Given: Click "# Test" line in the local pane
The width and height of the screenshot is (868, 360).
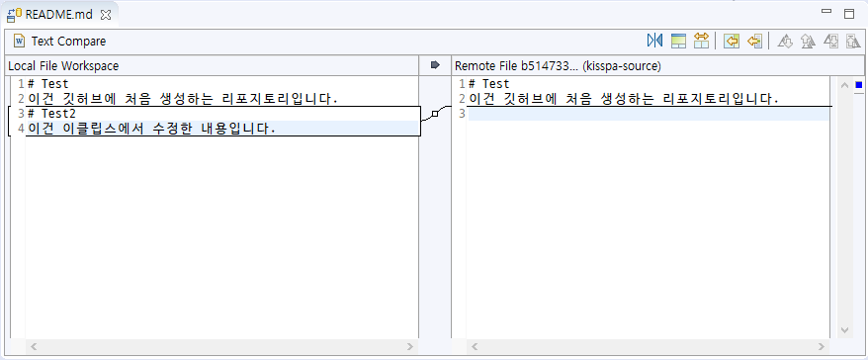Looking at the screenshot, I should (47, 84).
